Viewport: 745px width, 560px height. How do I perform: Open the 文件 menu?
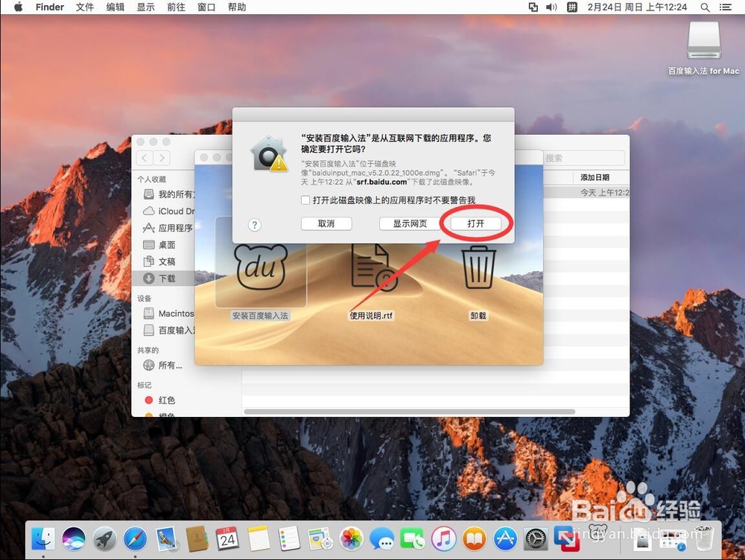(85, 7)
